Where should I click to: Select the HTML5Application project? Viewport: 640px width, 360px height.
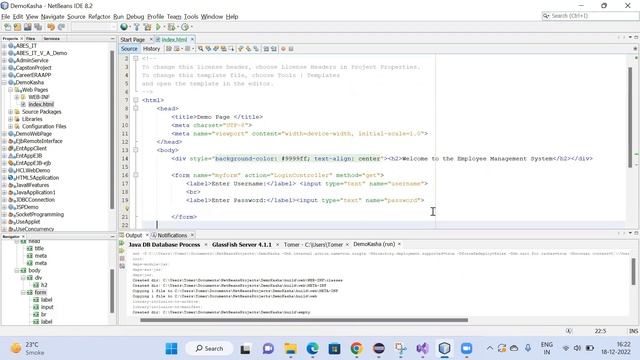tap(37, 178)
